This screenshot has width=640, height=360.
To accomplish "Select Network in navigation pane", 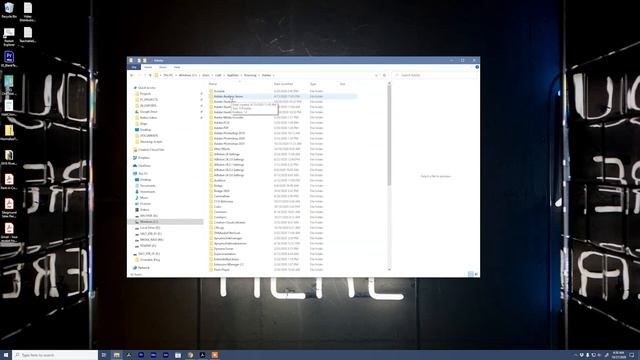I will [x=143, y=268].
